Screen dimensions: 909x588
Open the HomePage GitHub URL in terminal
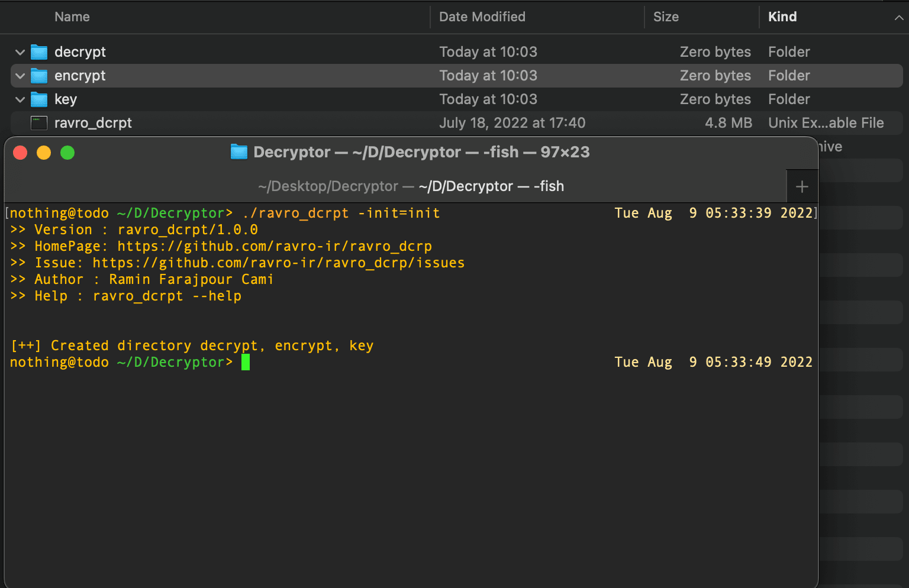point(275,246)
